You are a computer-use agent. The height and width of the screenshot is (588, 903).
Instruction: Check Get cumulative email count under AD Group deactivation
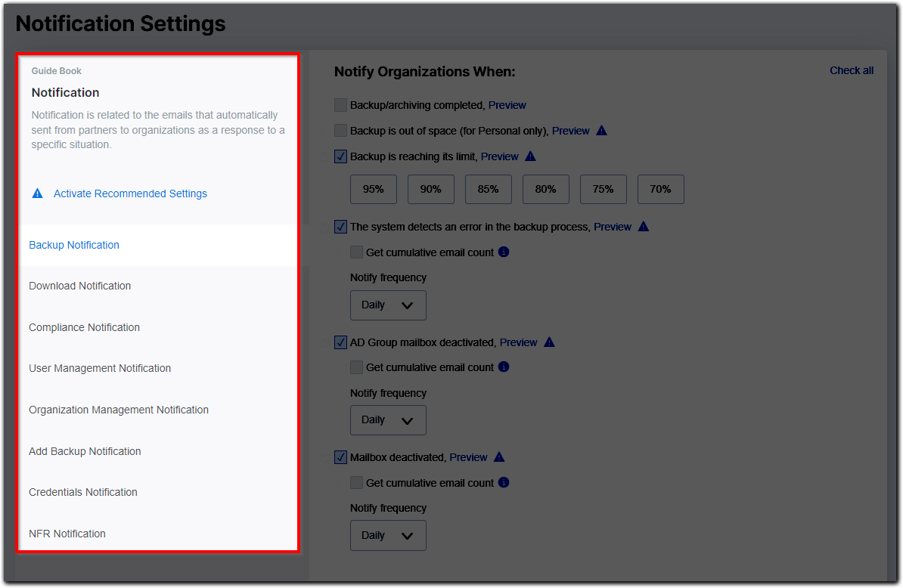point(356,367)
